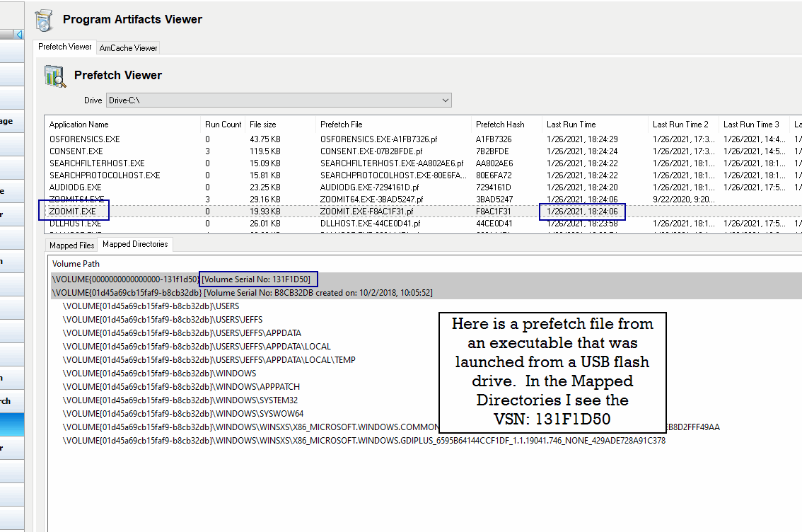Select the ZOOMIT.EXE application row

click(423, 212)
